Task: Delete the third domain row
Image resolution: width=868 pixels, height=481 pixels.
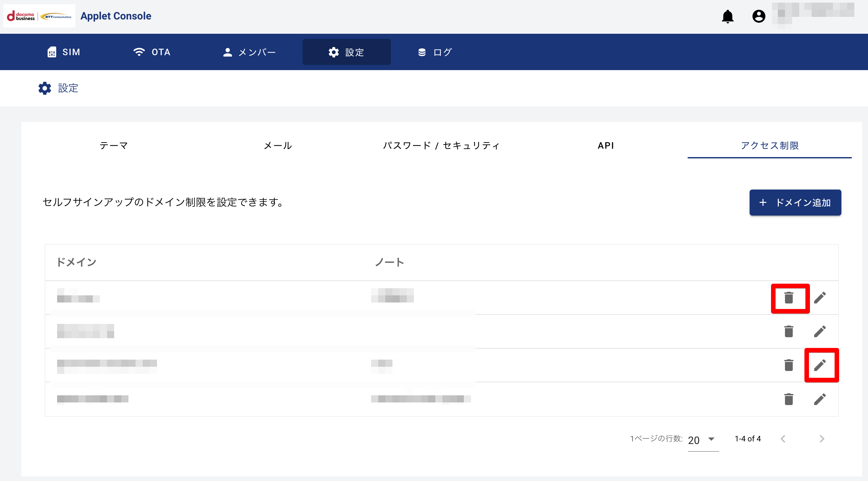Action: (x=789, y=365)
